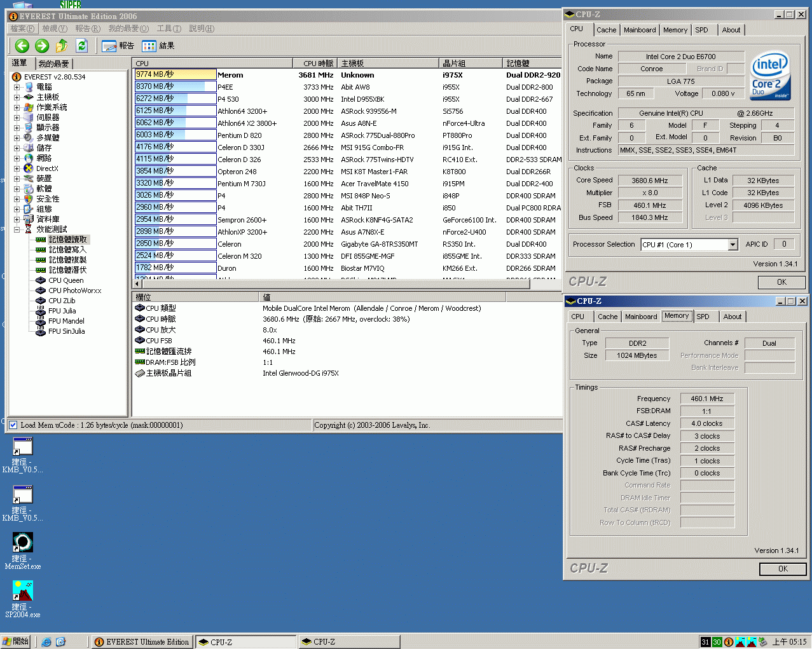The width and height of the screenshot is (812, 649).
Task: Click the 開始 Start button
Action: (15, 642)
